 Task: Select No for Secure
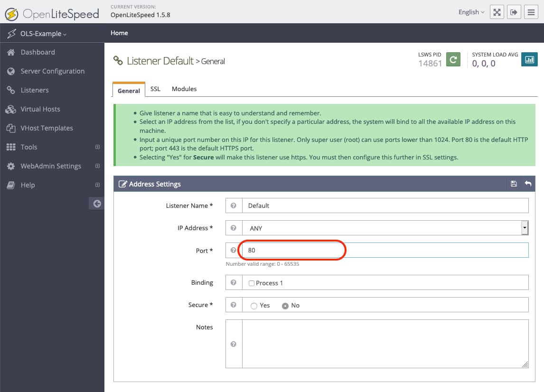click(x=285, y=306)
